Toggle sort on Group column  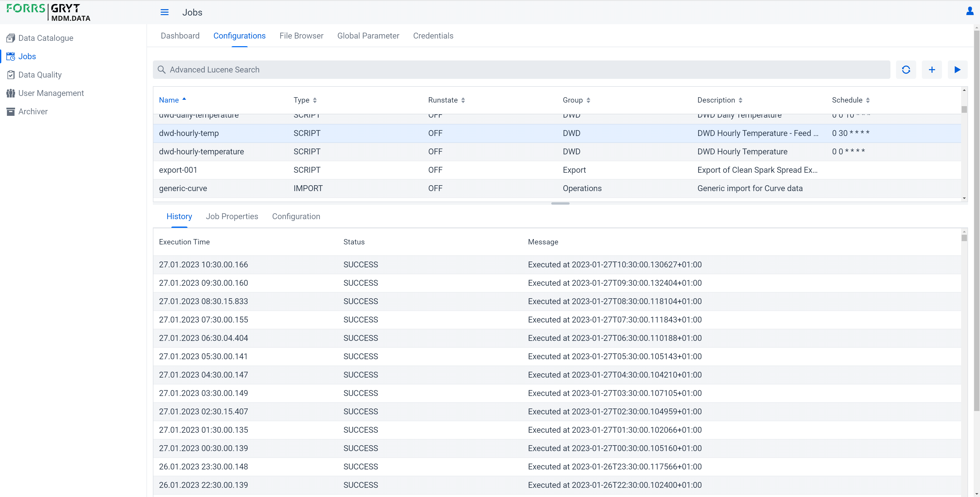(588, 100)
